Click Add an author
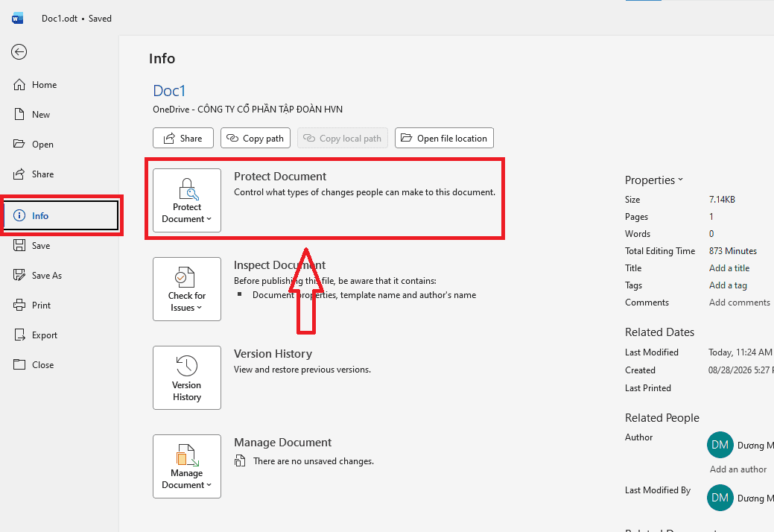Screen dimensions: 774x532 tap(738, 469)
